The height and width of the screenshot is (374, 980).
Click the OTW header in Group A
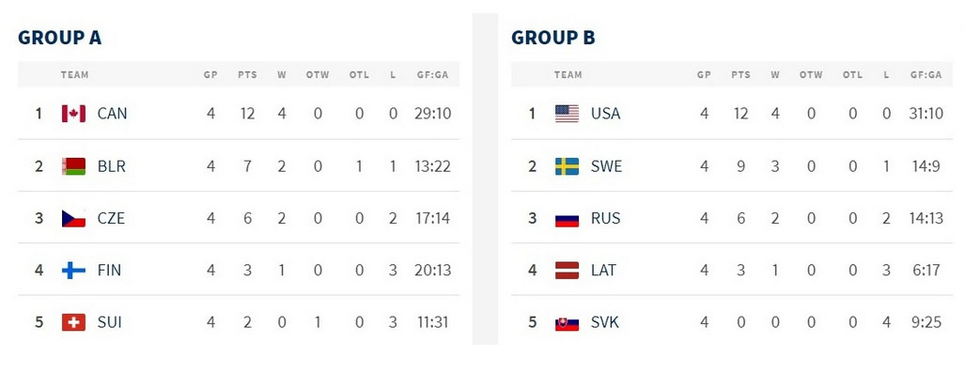point(318,74)
